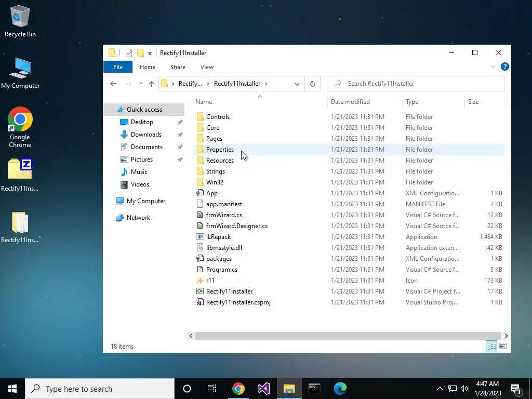The height and width of the screenshot is (399, 532).
Task: Open Desktop in the navigation pane
Action: (x=142, y=122)
